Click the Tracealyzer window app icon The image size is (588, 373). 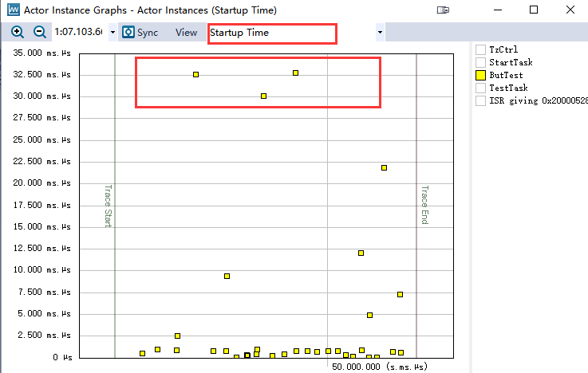[14, 10]
